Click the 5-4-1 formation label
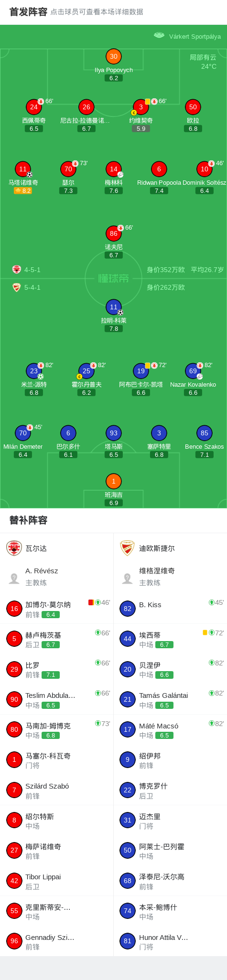The image size is (227, 980). 32,287
